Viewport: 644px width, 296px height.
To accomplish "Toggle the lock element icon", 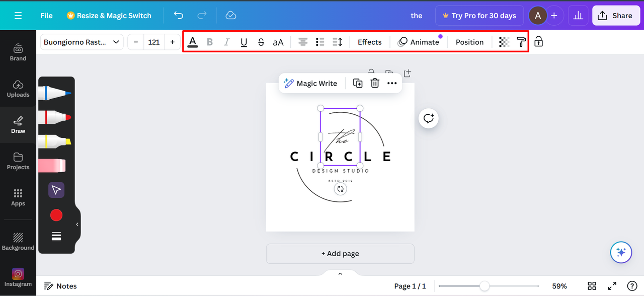I will (538, 42).
